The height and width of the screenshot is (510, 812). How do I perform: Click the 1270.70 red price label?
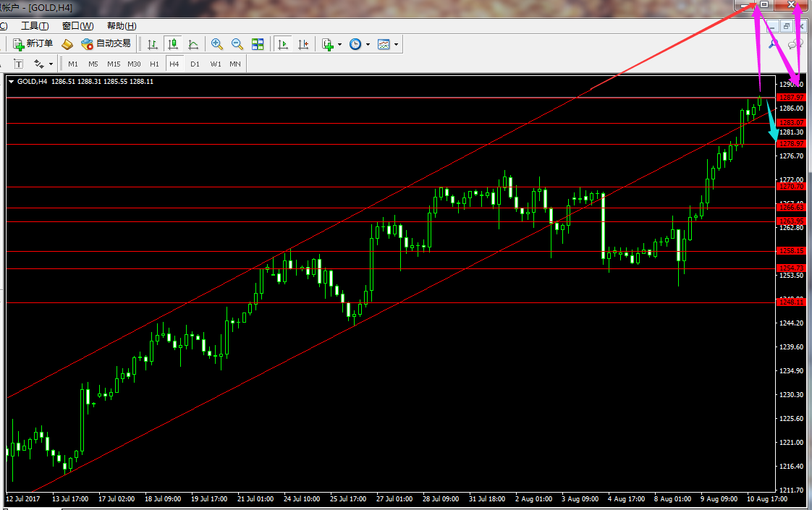point(791,187)
